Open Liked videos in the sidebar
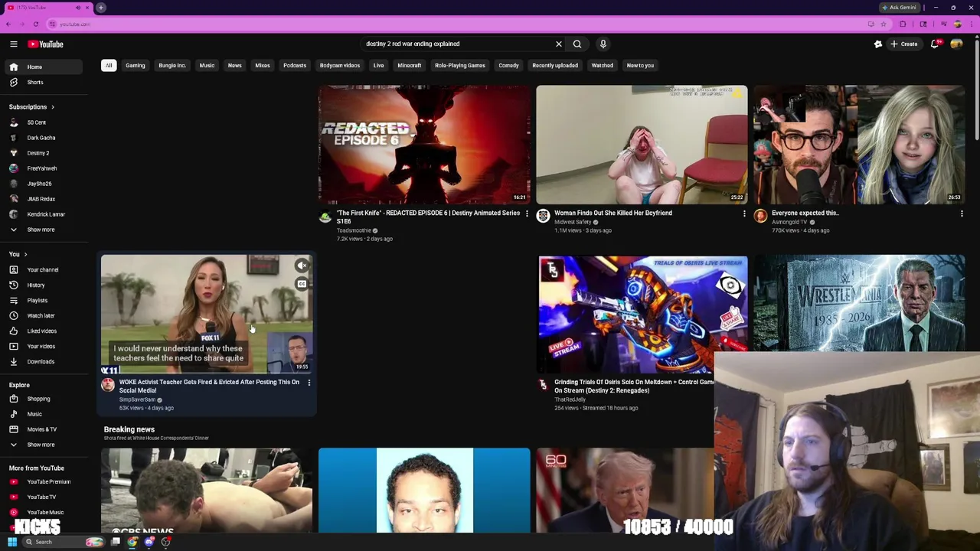Screen dimensions: 980x551 [x=42, y=331]
